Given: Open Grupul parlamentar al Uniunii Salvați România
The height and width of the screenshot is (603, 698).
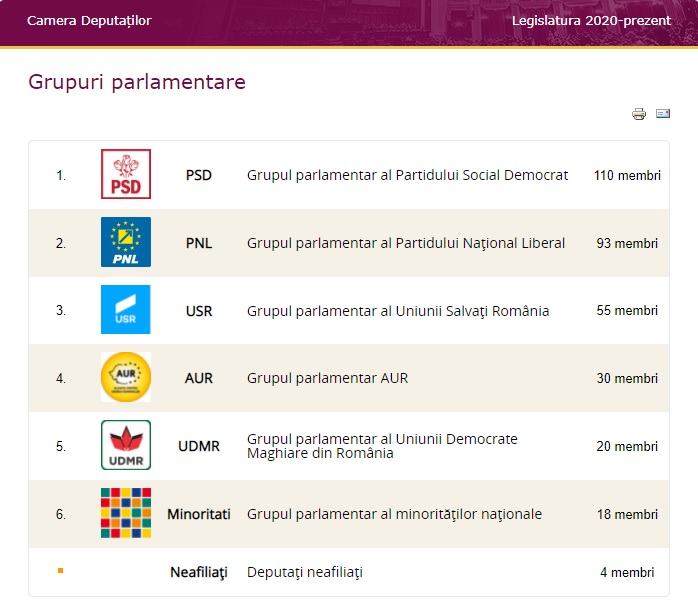Looking at the screenshot, I should [x=398, y=311].
